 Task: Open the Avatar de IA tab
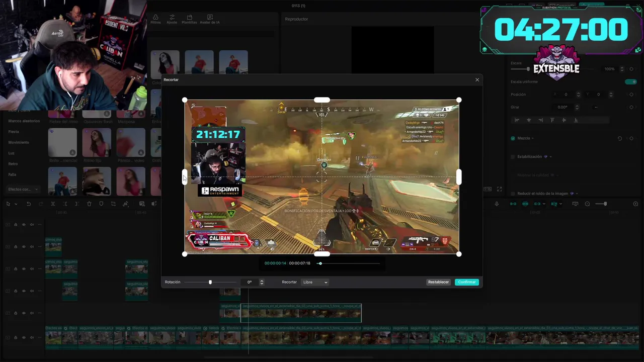210,19
